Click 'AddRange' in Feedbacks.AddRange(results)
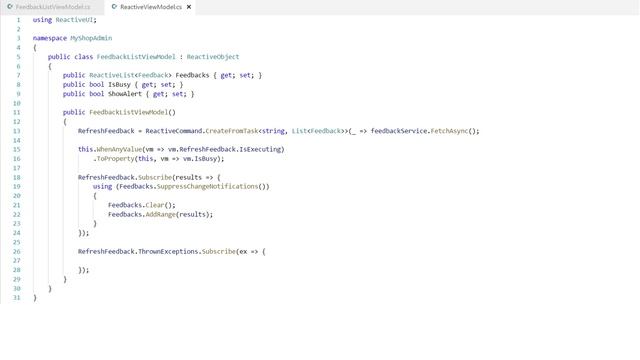 (160, 215)
